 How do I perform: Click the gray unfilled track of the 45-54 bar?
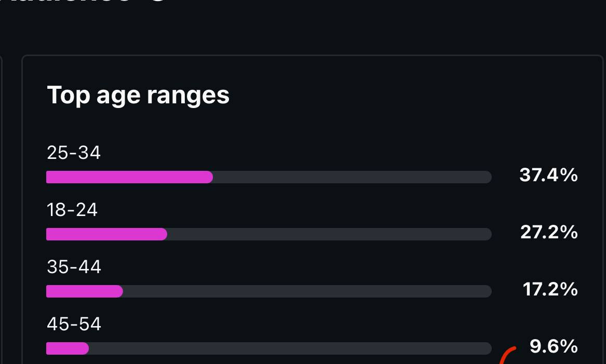point(290,348)
